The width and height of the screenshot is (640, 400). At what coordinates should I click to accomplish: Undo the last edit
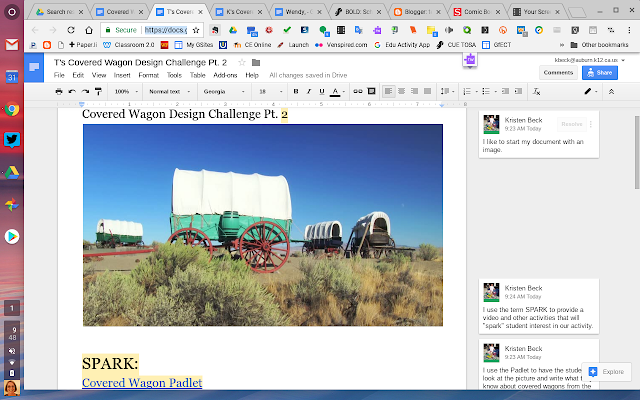[72, 91]
